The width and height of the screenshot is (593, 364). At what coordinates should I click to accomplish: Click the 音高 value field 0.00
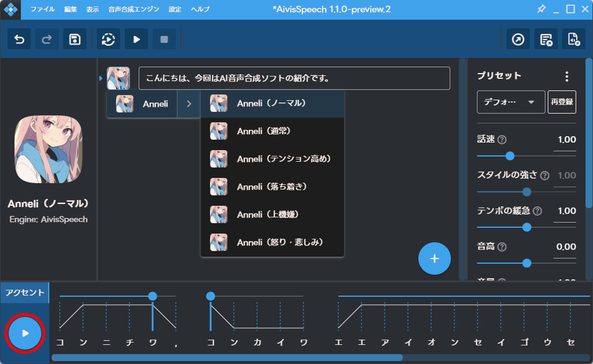coord(565,247)
